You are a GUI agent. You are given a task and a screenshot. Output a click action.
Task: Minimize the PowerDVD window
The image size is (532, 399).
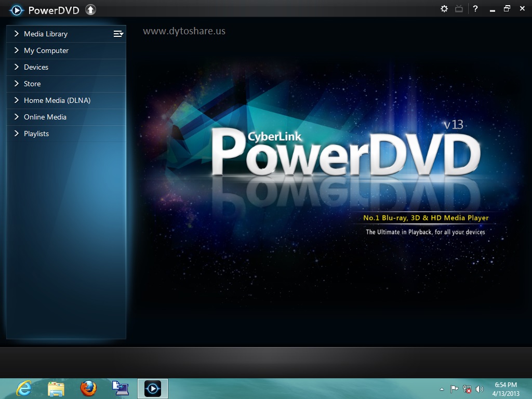(493, 10)
